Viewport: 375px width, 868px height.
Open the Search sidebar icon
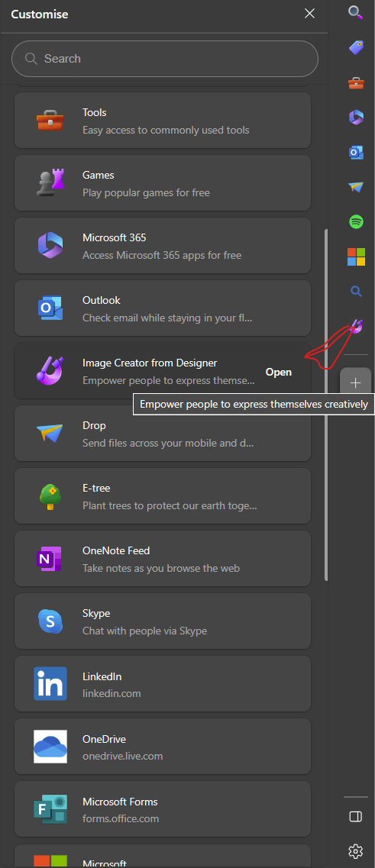coord(356,12)
